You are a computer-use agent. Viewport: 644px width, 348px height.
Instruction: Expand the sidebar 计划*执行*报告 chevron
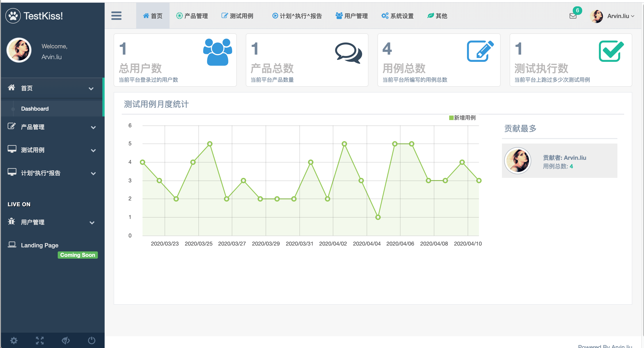point(93,174)
